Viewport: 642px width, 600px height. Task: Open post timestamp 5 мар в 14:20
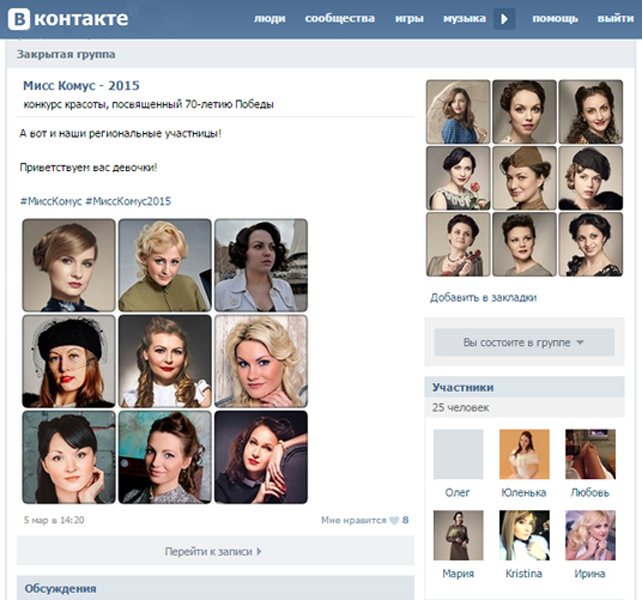point(54,520)
